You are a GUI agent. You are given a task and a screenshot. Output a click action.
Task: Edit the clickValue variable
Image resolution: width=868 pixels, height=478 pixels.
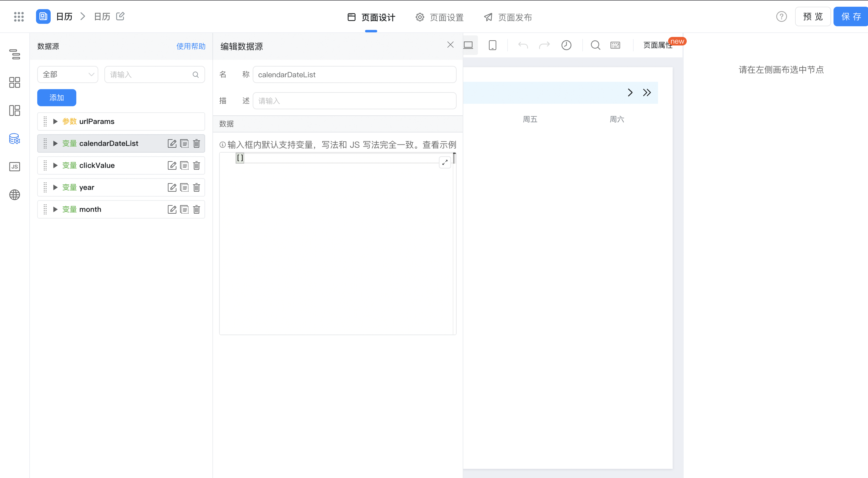tap(172, 165)
